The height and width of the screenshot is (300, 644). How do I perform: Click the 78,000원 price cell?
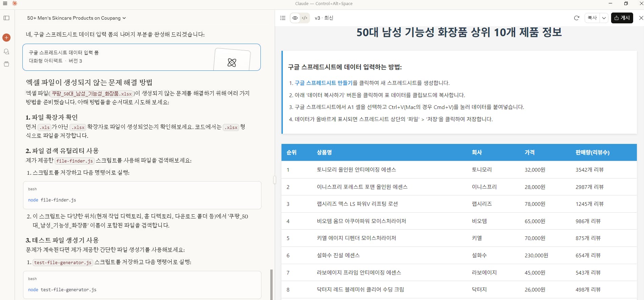click(x=535, y=204)
